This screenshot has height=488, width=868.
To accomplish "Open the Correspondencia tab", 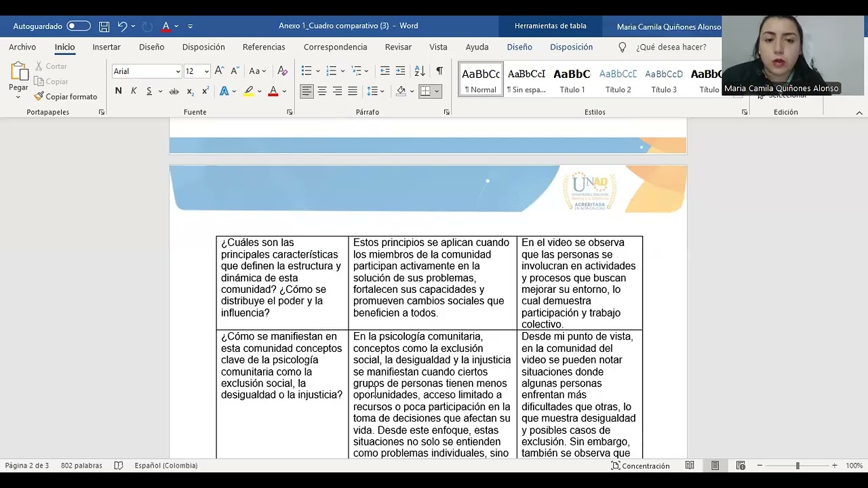I will pyautogui.click(x=335, y=47).
